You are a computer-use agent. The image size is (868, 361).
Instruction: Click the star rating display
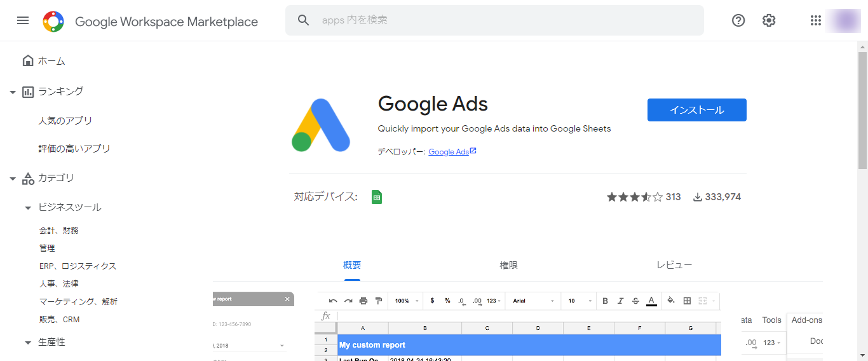[x=634, y=197]
